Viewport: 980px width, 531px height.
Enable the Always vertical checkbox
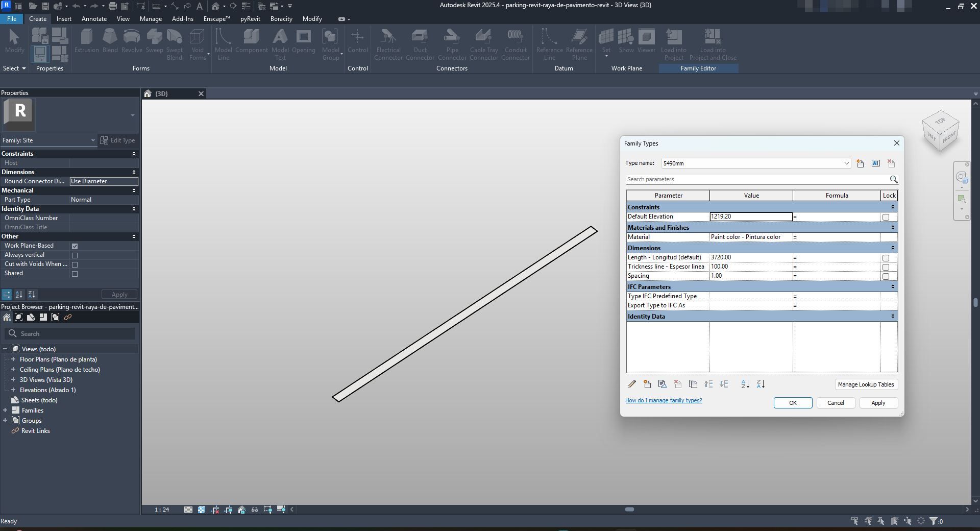pyautogui.click(x=75, y=255)
